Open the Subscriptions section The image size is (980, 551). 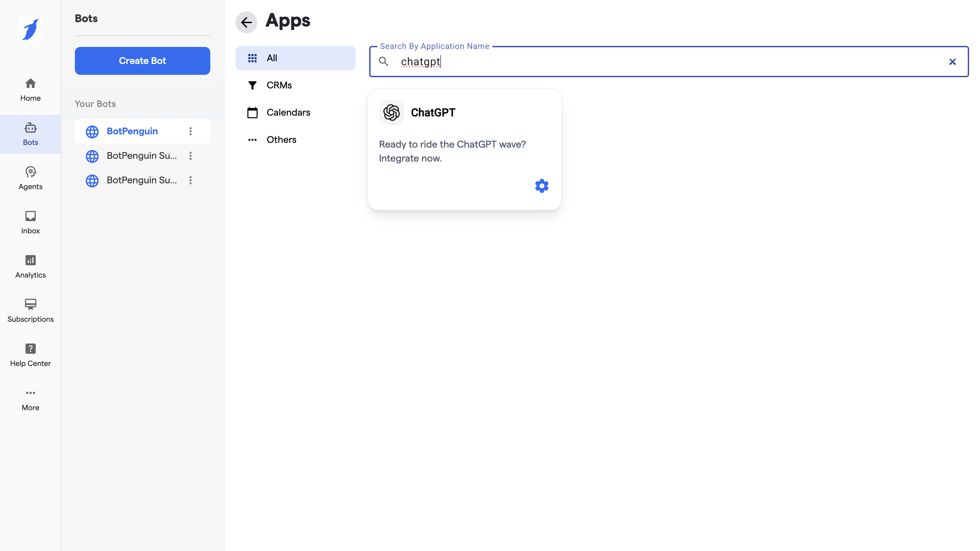click(30, 310)
